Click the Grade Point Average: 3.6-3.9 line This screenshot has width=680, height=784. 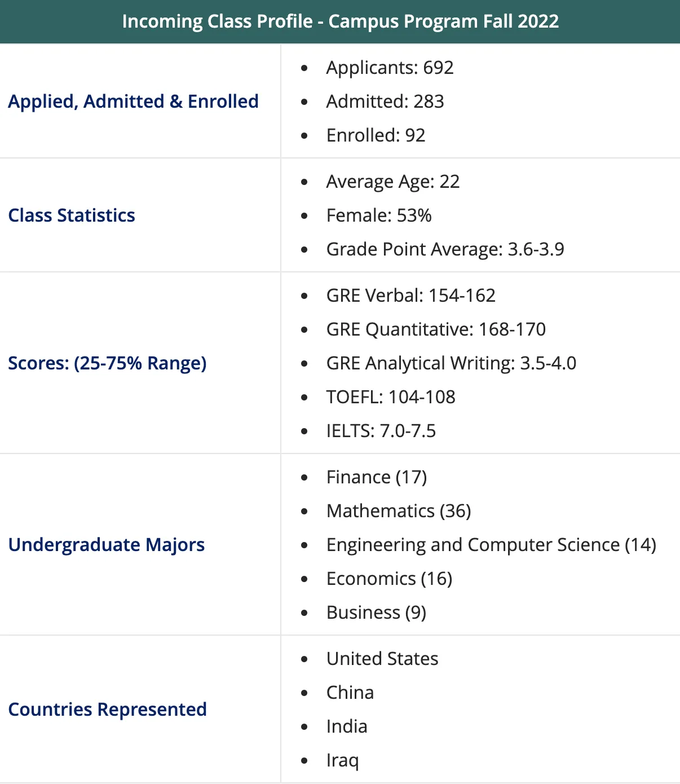click(445, 249)
